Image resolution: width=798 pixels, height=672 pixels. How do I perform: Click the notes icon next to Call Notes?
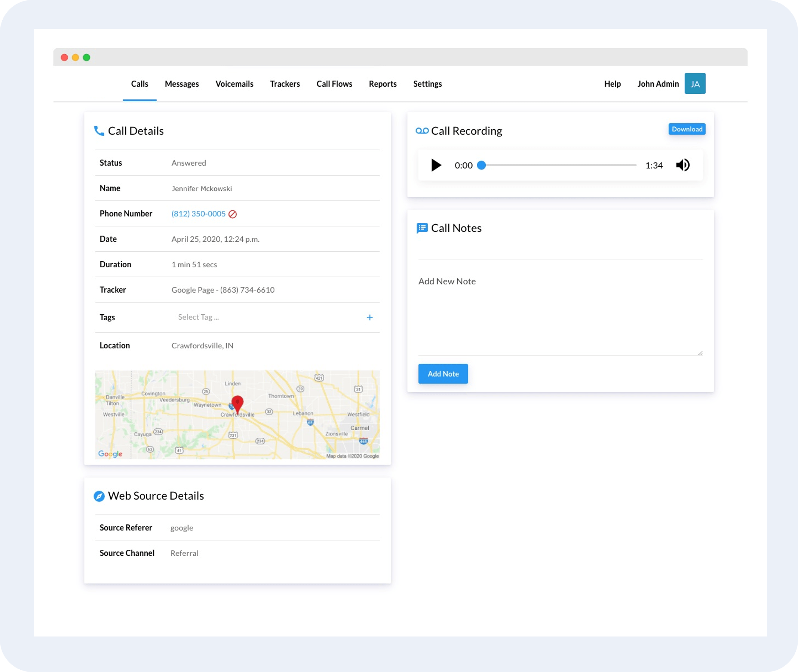point(422,227)
